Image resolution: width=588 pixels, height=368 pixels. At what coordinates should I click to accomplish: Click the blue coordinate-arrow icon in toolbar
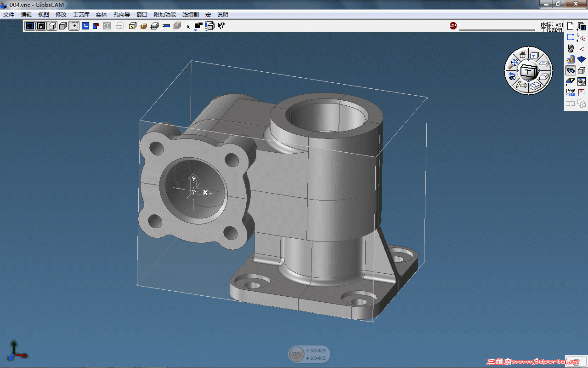pyautogui.click(x=85, y=26)
